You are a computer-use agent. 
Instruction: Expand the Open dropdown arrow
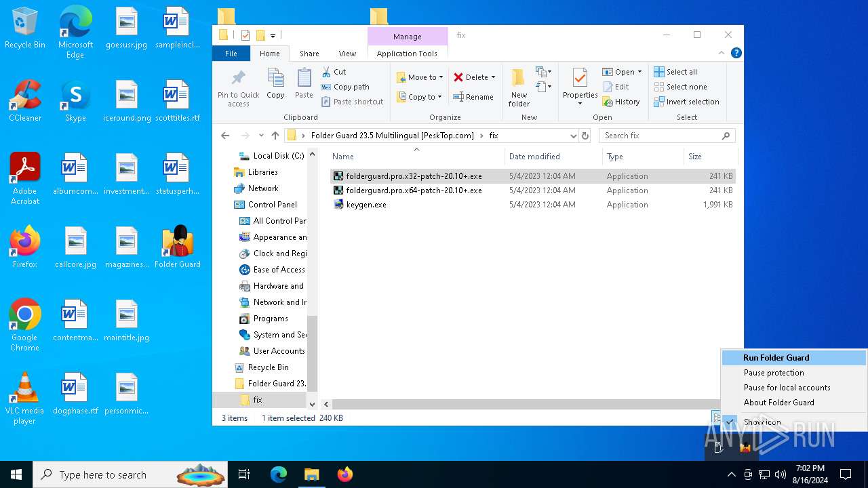click(639, 72)
